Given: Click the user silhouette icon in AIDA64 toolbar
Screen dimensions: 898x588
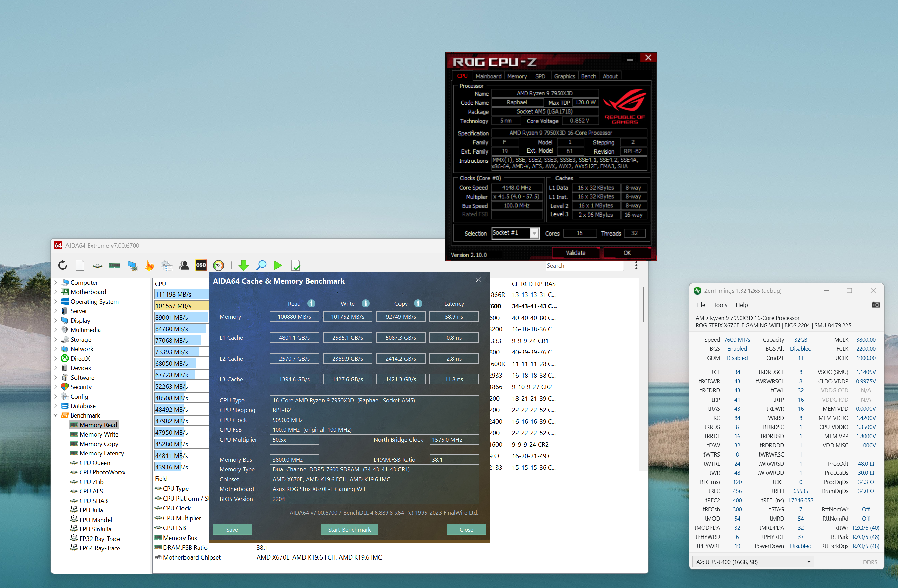Looking at the screenshot, I should tap(184, 265).
